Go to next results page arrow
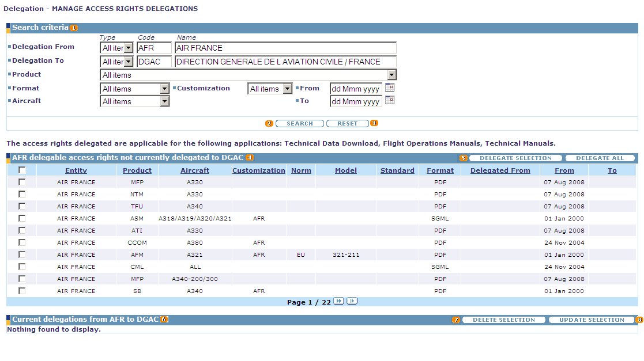The width and height of the screenshot is (644, 361). pyautogui.click(x=339, y=301)
